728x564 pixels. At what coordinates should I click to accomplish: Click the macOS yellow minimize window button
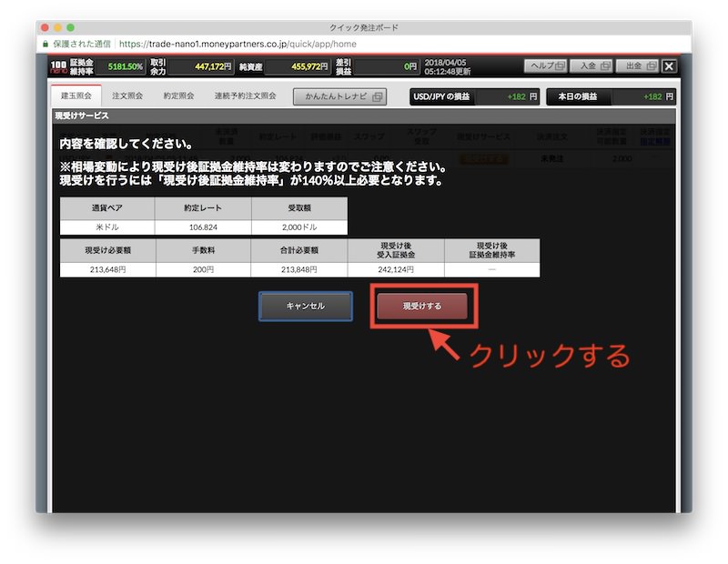(x=57, y=28)
